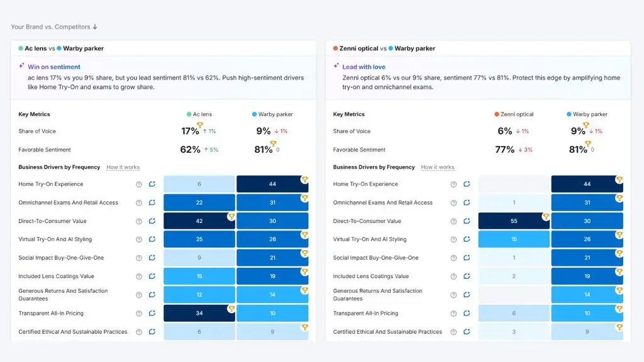Open help for Included Lens Coatings, Ac lens card

pyautogui.click(x=139, y=277)
